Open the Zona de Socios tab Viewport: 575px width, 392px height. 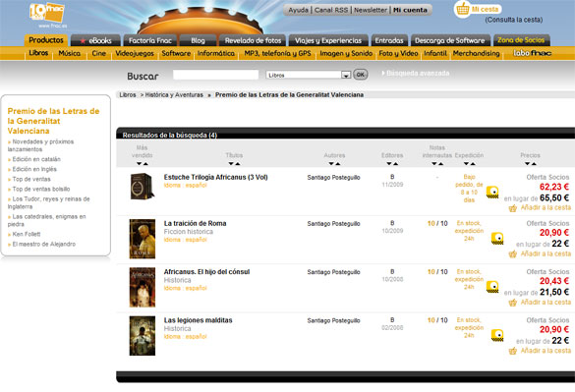(x=522, y=40)
